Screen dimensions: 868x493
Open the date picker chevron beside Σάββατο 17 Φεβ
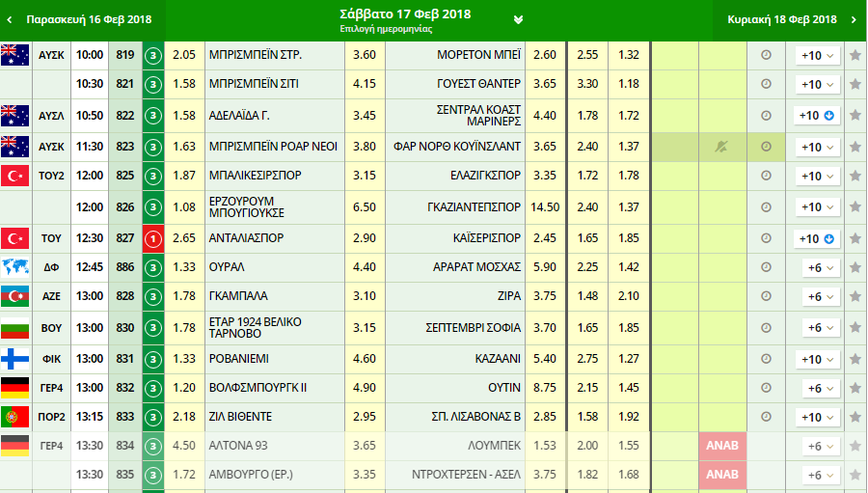(x=519, y=19)
